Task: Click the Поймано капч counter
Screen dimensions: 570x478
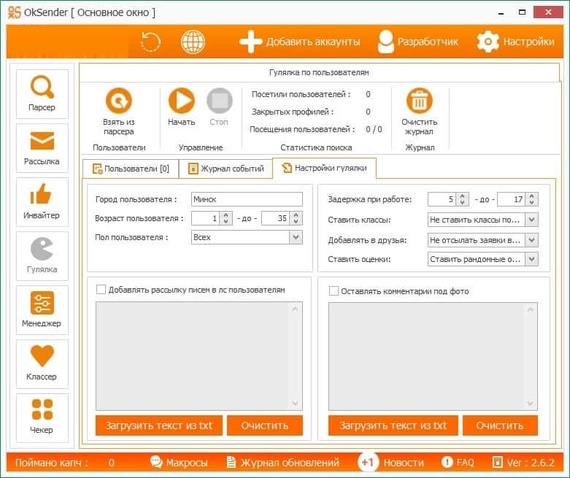Action: [65, 462]
